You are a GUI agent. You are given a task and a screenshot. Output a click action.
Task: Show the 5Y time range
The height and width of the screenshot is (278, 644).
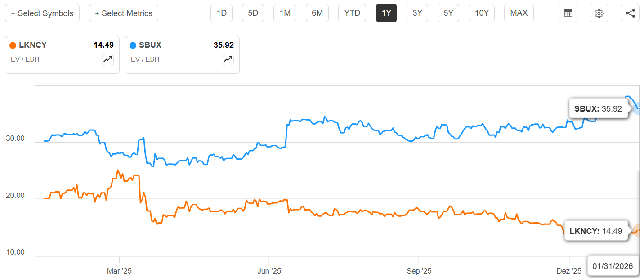[448, 13]
